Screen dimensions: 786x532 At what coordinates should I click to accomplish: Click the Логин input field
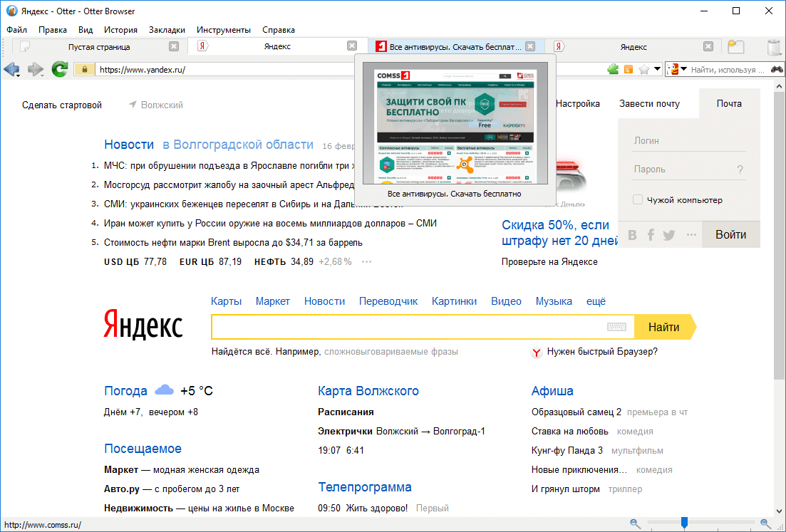[x=689, y=141]
